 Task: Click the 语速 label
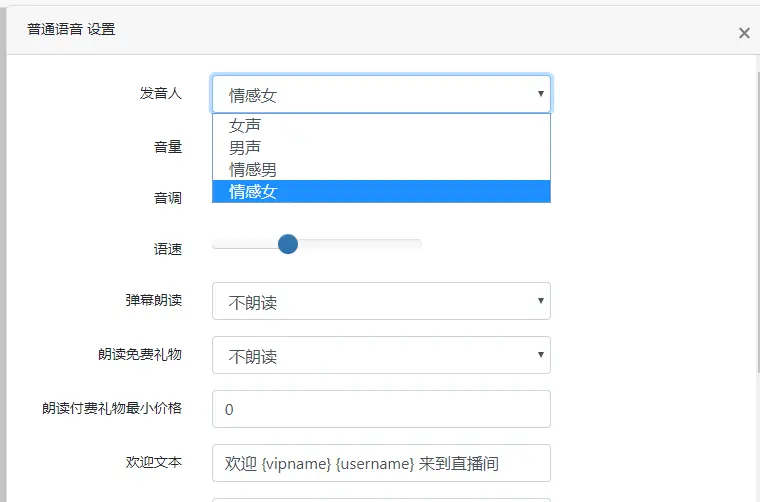click(168, 249)
